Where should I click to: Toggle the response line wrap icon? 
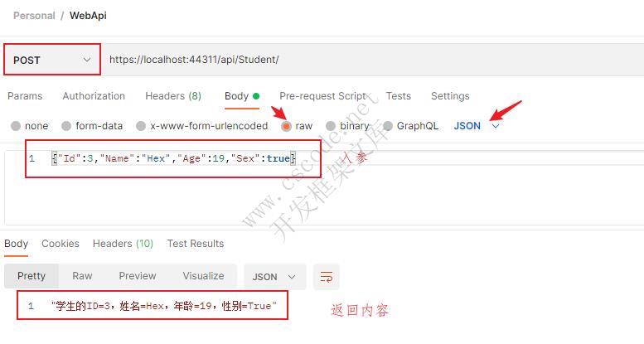click(x=327, y=277)
